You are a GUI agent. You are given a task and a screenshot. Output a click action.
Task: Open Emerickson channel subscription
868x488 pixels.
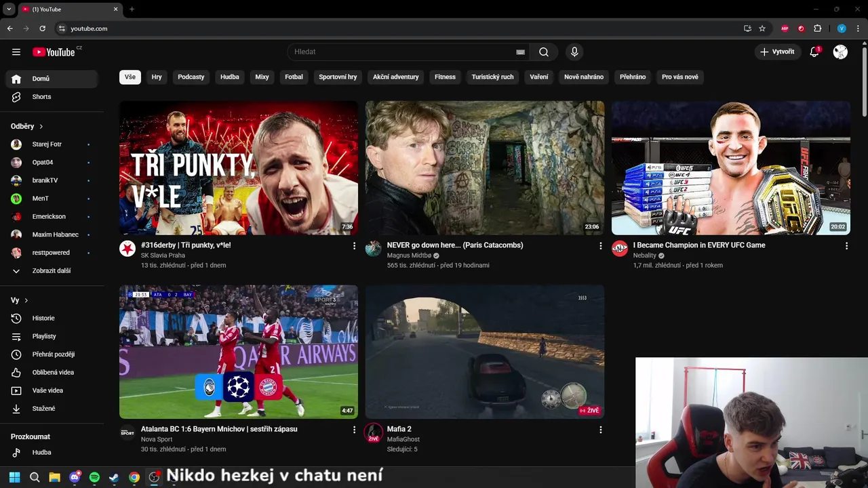tap(52, 216)
